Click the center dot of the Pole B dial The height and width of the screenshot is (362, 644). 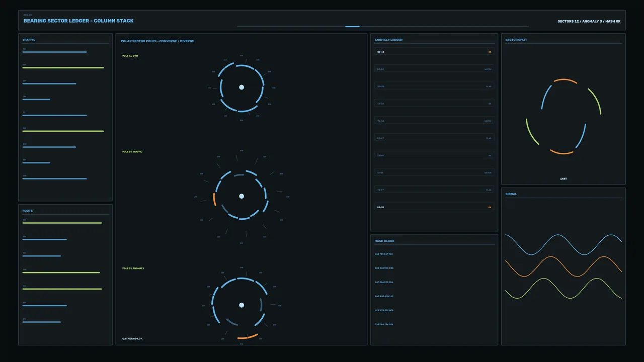pyautogui.click(x=242, y=196)
